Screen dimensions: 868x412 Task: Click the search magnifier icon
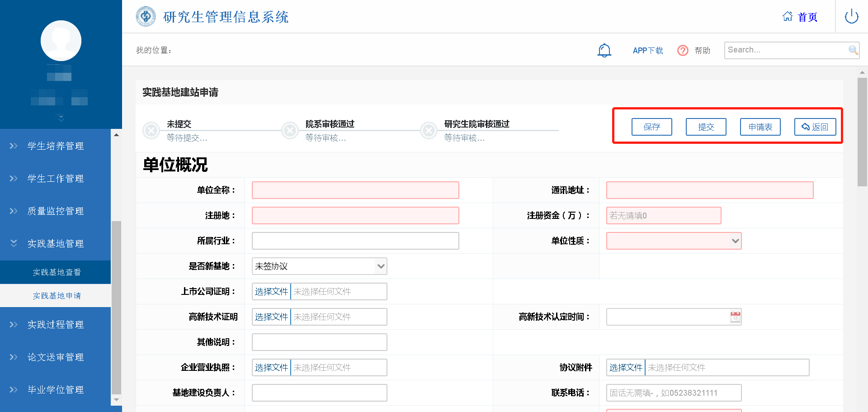853,50
